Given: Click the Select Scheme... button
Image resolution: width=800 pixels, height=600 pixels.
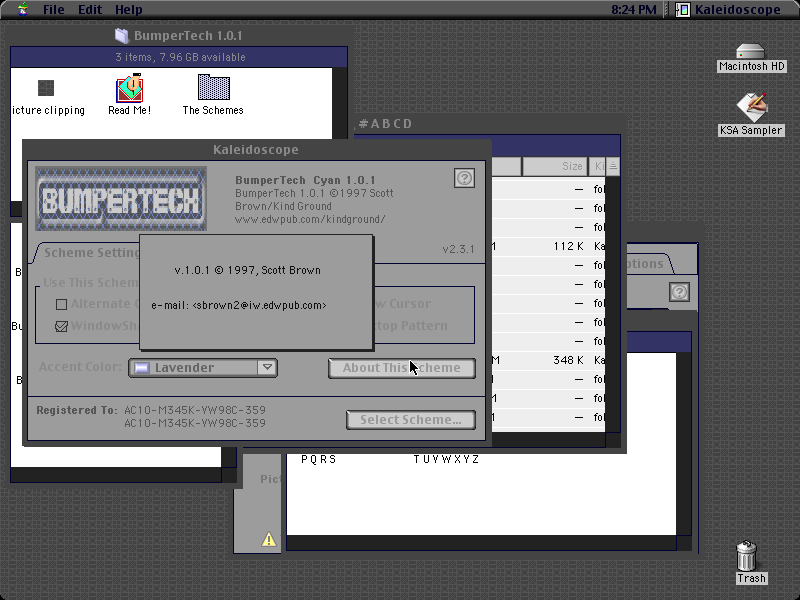Looking at the screenshot, I should coord(411,420).
